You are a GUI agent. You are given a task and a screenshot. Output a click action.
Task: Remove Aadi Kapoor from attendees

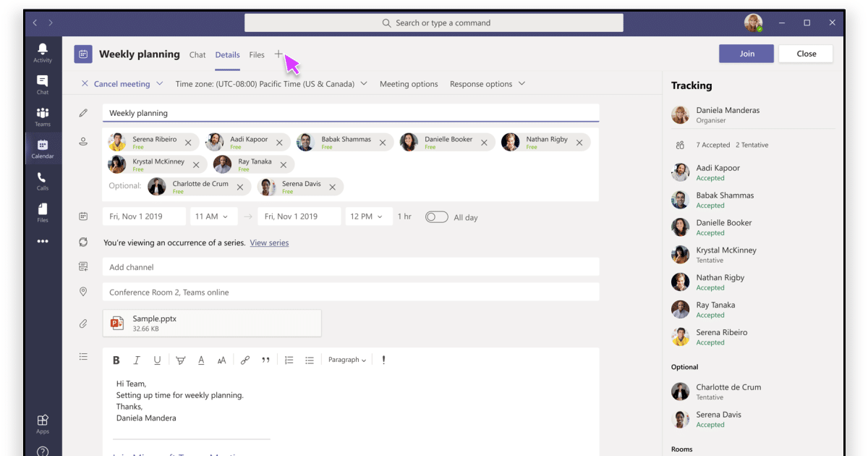(x=279, y=143)
